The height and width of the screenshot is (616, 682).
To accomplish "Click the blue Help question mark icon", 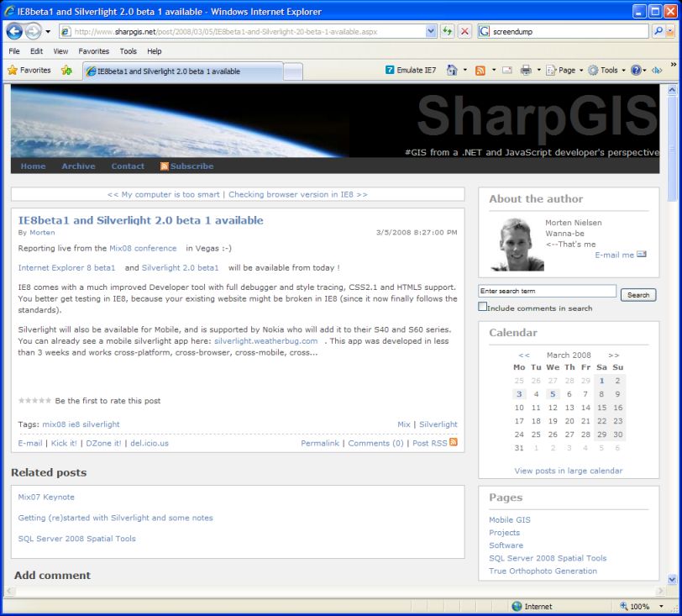I will coord(636,70).
